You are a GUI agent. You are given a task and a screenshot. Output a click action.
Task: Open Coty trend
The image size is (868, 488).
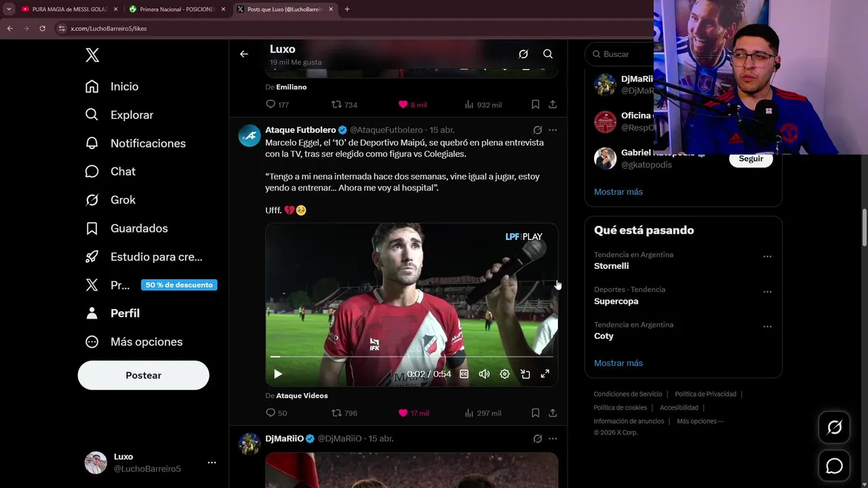click(x=604, y=336)
